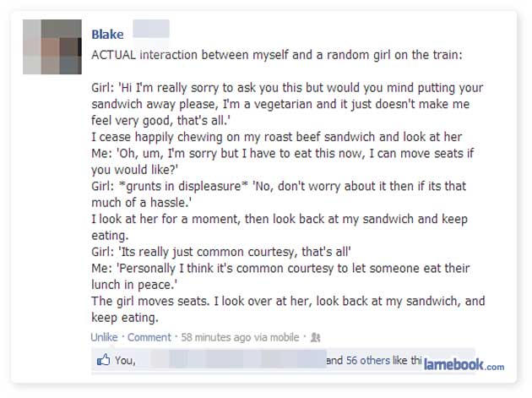Image resolution: width=532 pixels, height=398 pixels.
Task: Click the 'Me: Personally I think' line
Action: click(x=286, y=268)
